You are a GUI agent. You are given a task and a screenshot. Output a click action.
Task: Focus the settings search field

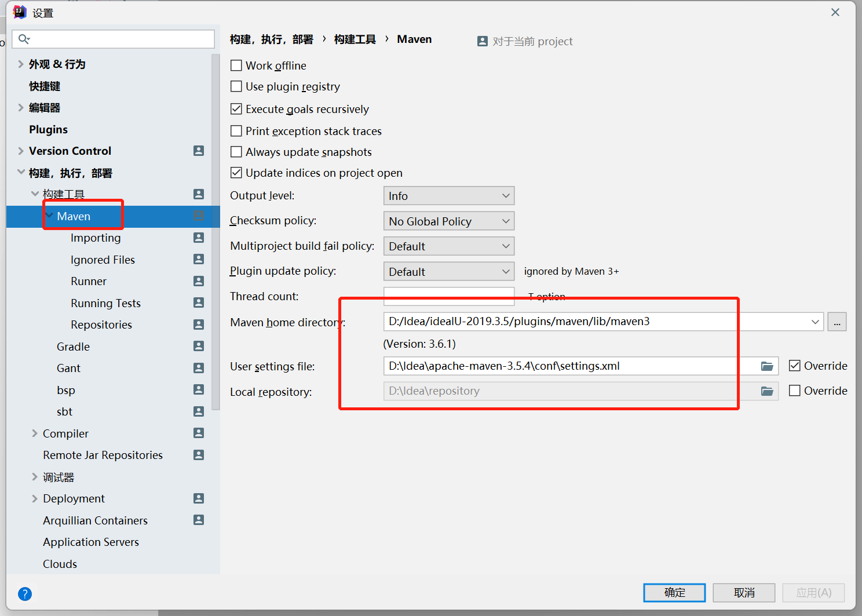[114, 39]
